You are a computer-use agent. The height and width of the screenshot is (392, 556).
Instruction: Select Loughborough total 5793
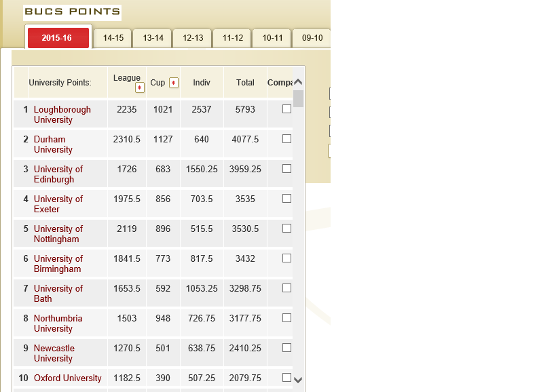click(245, 109)
